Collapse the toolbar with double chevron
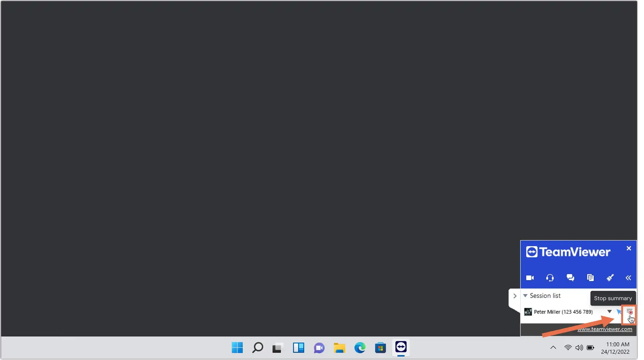The image size is (644, 360). tap(628, 278)
